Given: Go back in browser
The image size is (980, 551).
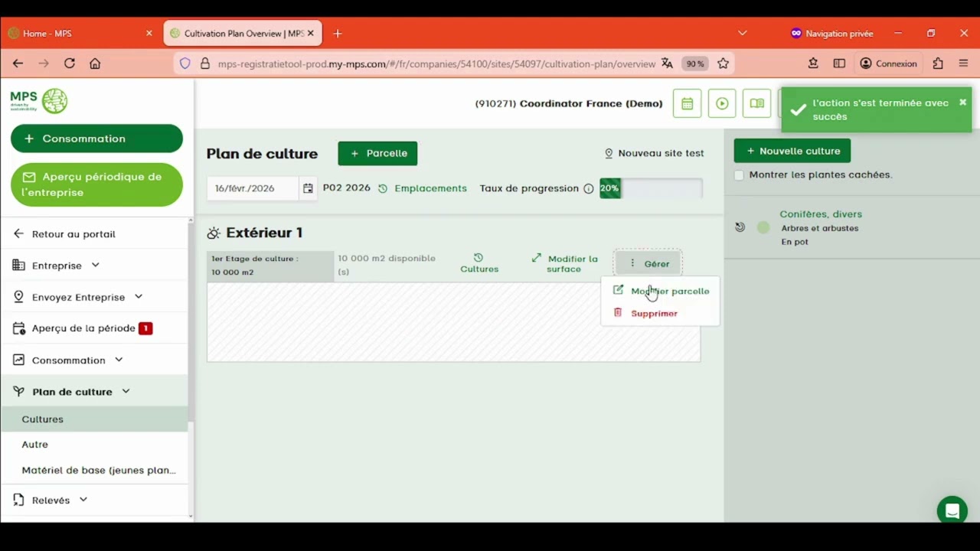Looking at the screenshot, I should click(18, 64).
